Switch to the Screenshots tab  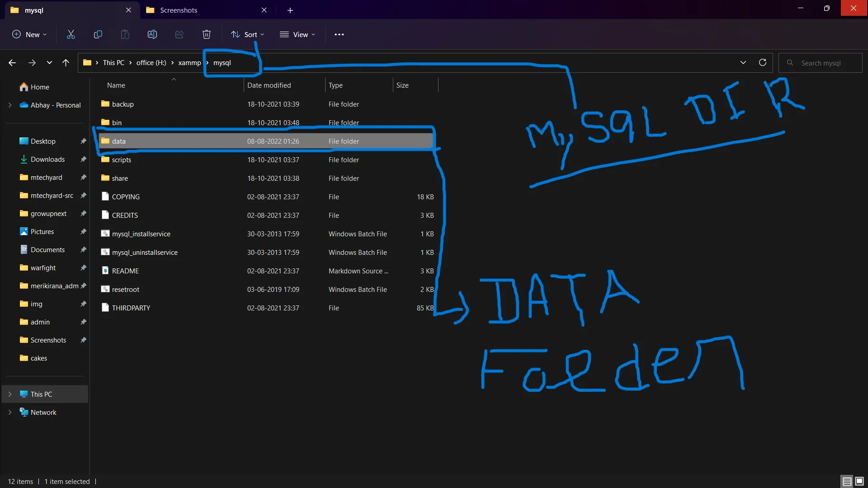(x=178, y=10)
